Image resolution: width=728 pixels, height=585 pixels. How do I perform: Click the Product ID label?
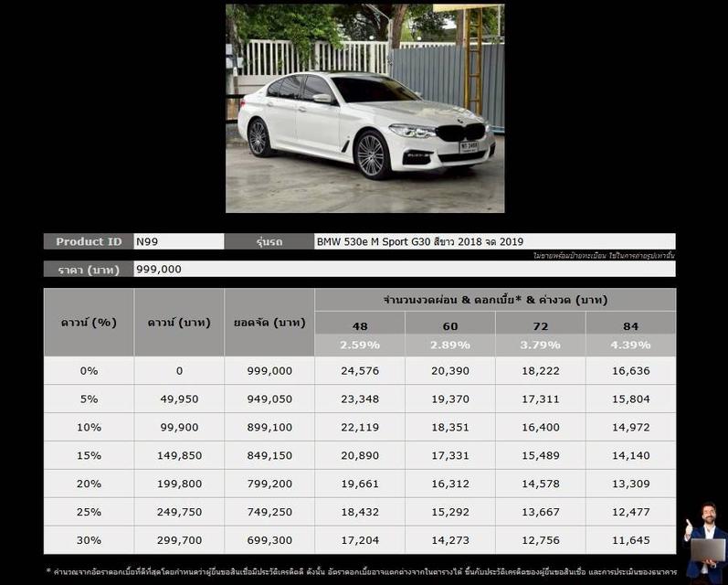89,241
